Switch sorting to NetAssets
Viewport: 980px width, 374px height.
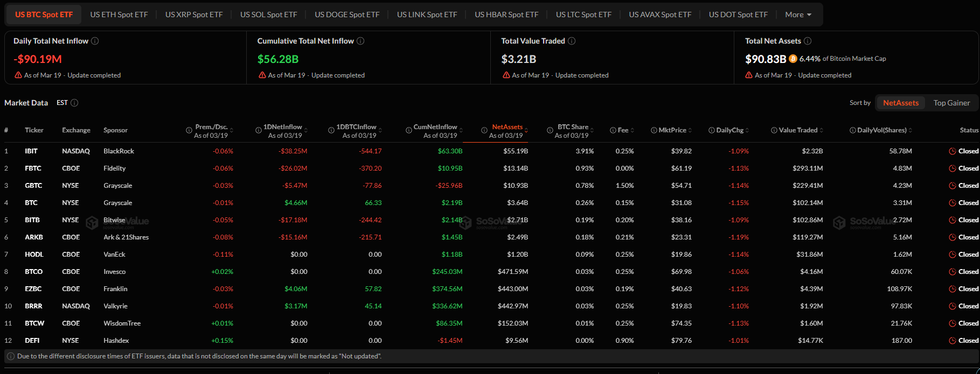pyautogui.click(x=901, y=103)
